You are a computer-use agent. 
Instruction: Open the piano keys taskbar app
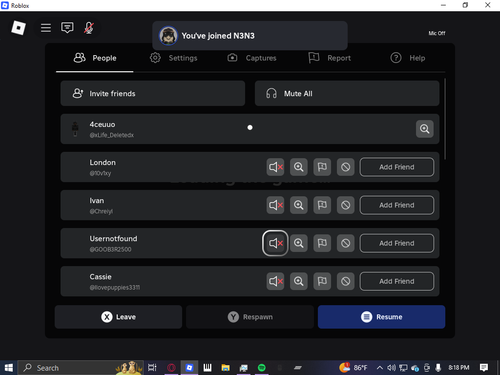click(x=207, y=368)
